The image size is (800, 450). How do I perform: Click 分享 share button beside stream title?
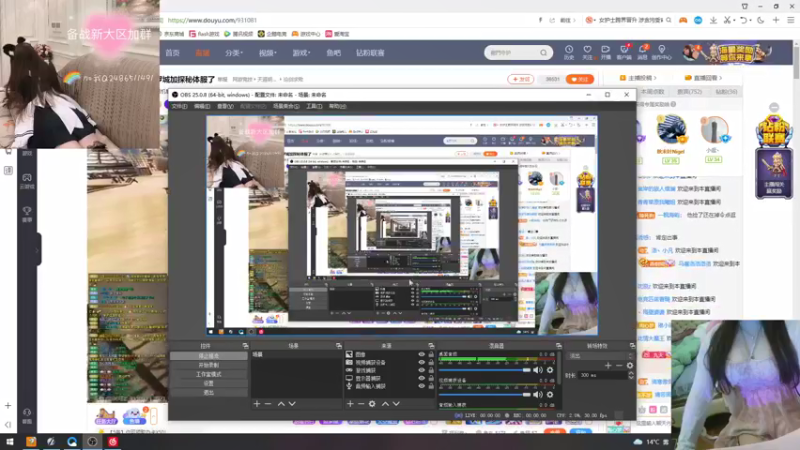tap(520, 79)
